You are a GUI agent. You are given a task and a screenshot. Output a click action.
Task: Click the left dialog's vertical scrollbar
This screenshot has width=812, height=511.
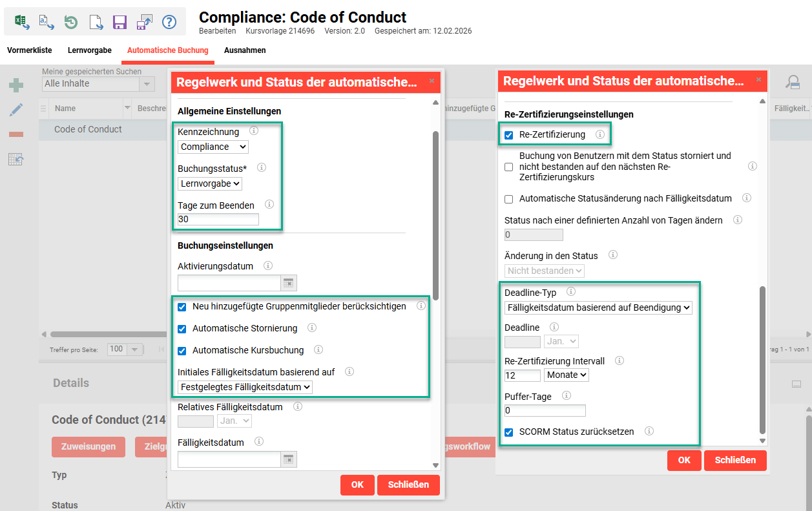coord(435,213)
